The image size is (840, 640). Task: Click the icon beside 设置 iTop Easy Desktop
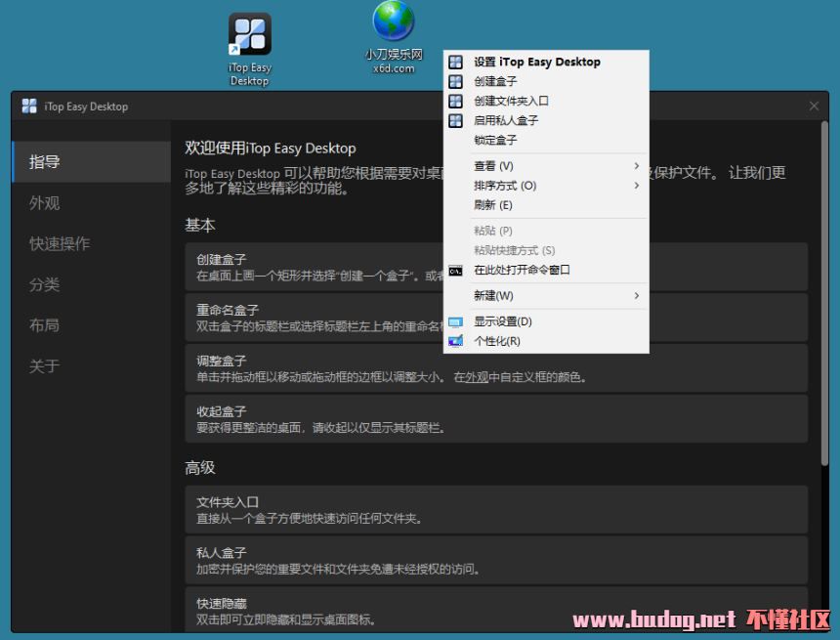(455, 62)
